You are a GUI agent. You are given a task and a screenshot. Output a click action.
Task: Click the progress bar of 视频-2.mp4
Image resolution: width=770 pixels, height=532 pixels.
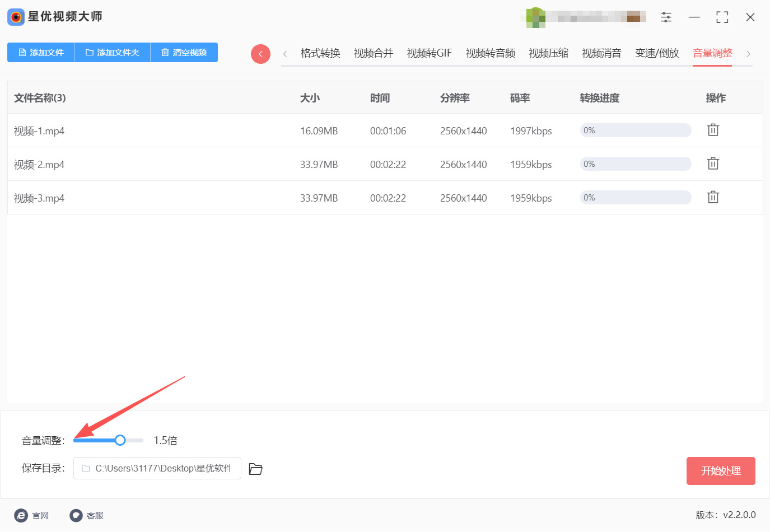pyautogui.click(x=636, y=164)
